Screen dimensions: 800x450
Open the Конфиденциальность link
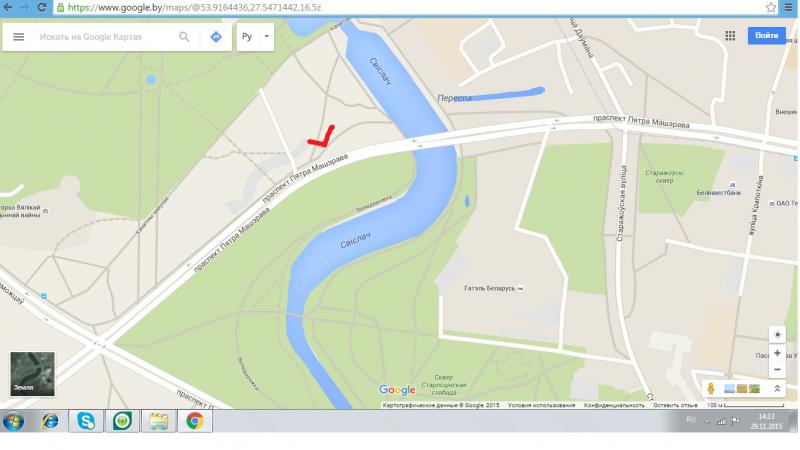(x=614, y=405)
